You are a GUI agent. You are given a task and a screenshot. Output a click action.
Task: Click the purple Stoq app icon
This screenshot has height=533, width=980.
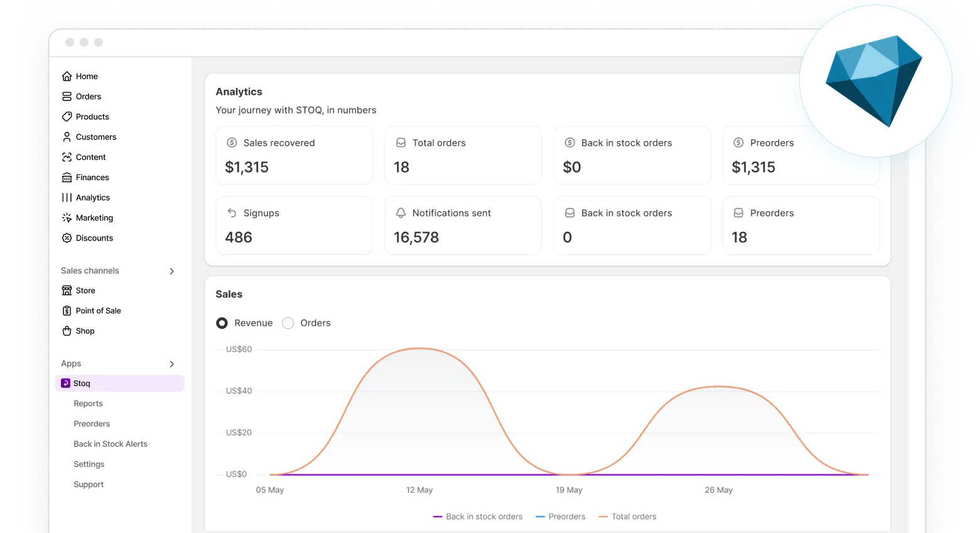pos(65,383)
